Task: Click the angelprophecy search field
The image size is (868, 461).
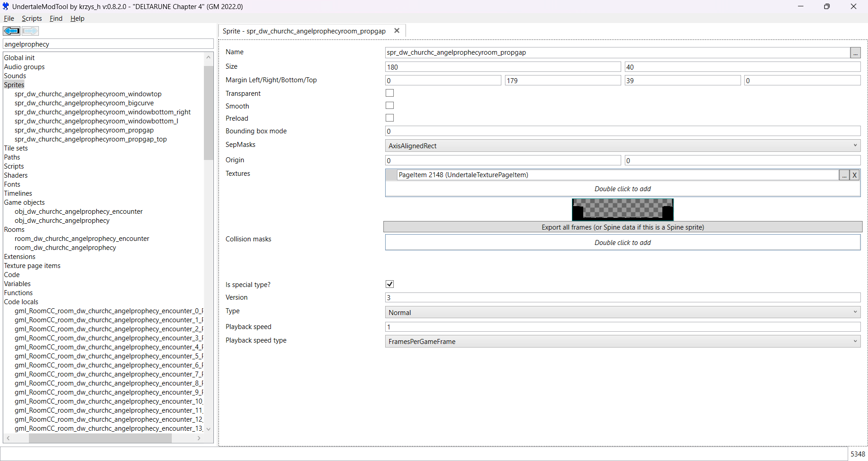Action: pos(108,44)
